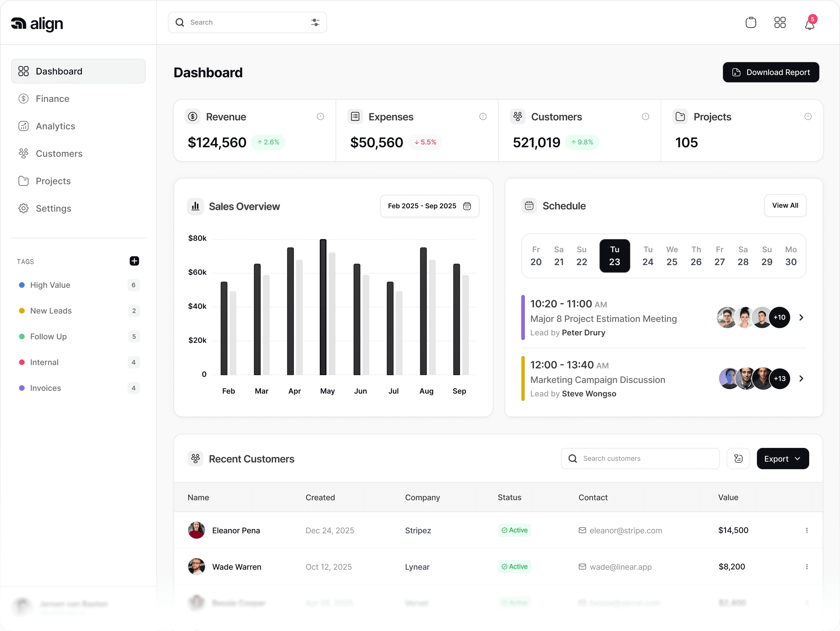Open the clipboard icon in header
The image size is (840, 631).
click(750, 22)
